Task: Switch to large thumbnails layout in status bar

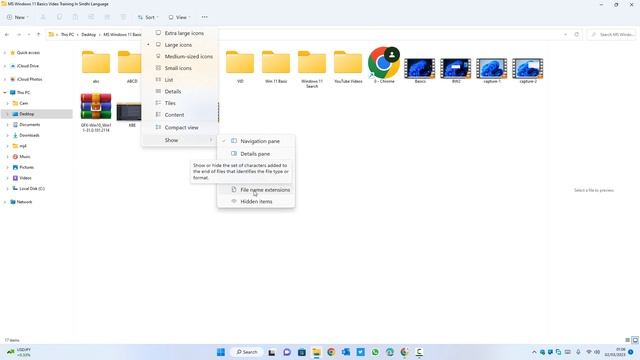Action: 635,340
